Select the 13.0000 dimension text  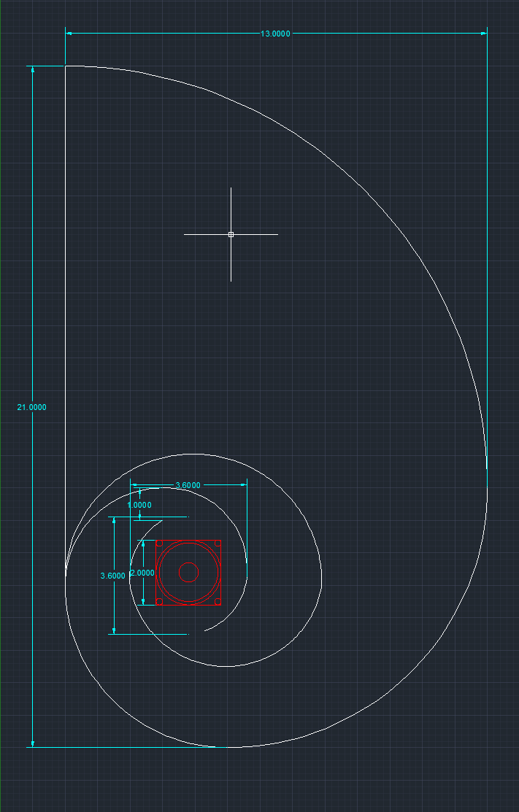[275, 34]
